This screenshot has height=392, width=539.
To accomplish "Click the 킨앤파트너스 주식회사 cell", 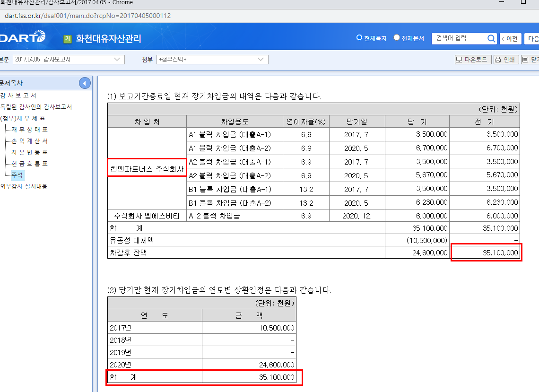I will pyautogui.click(x=147, y=169).
